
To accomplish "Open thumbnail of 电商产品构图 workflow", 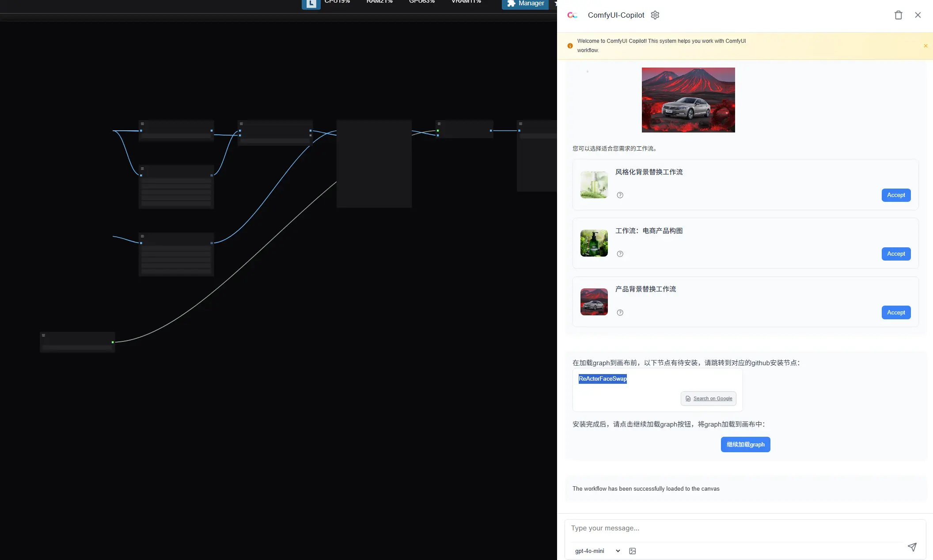I will click(x=594, y=243).
